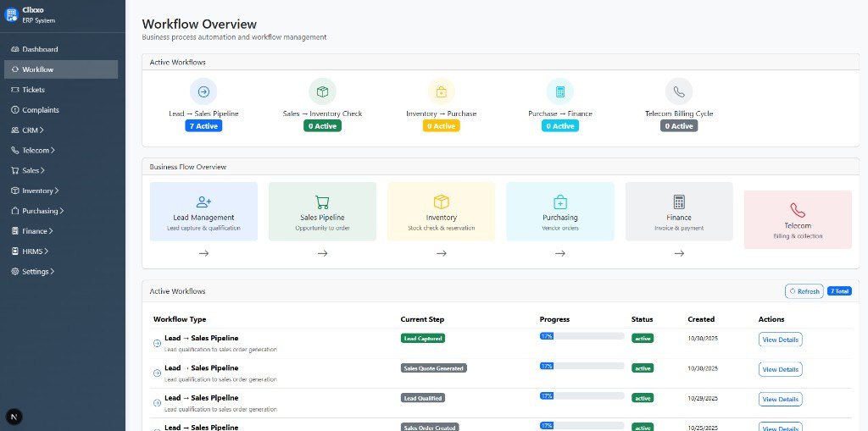This screenshot has height=431, width=868.
Task: Click the arrow below Inventory card
Action: [441, 253]
